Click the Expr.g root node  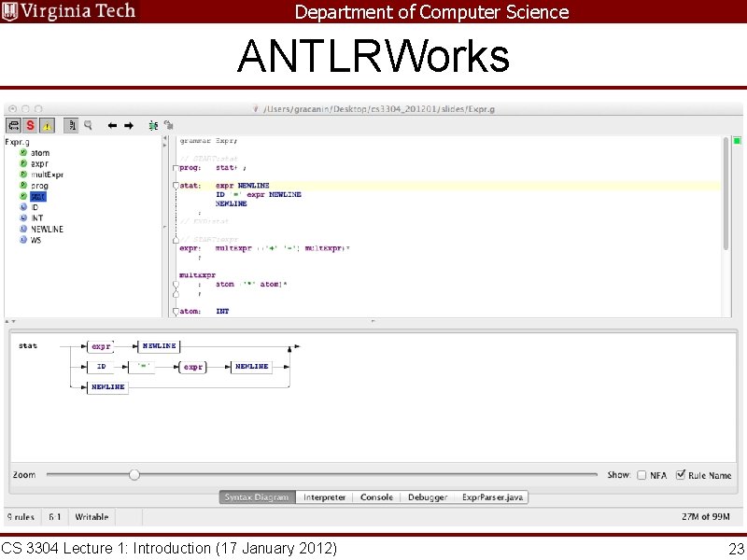click(x=17, y=142)
